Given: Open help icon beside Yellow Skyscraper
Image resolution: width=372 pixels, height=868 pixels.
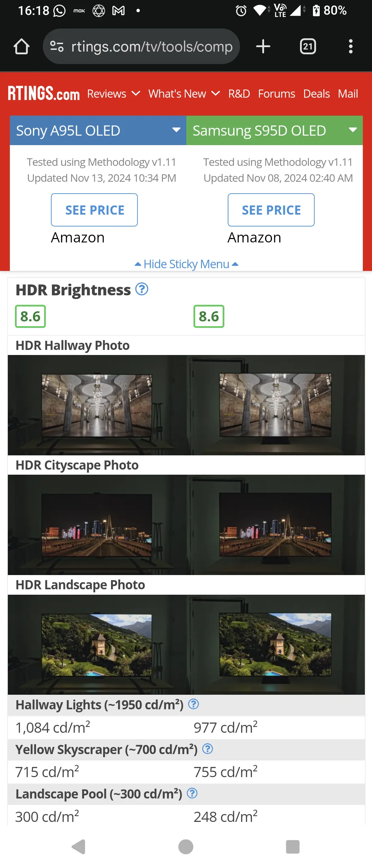Looking at the screenshot, I should click(x=207, y=749).
